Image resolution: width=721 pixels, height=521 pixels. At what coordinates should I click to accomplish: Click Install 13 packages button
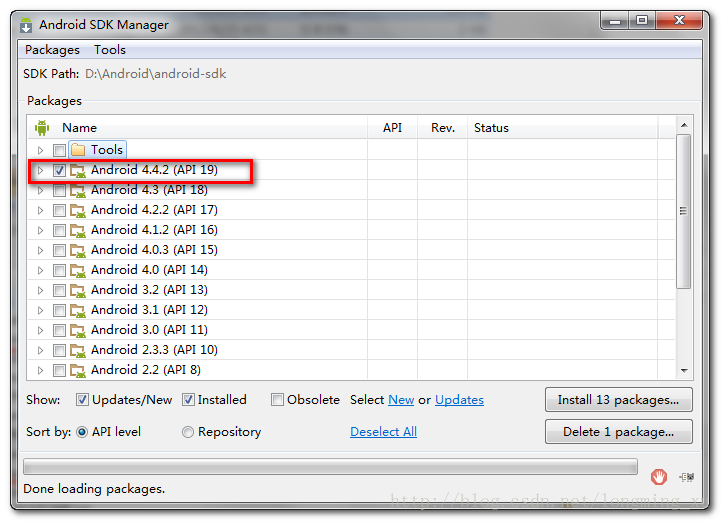618,400
